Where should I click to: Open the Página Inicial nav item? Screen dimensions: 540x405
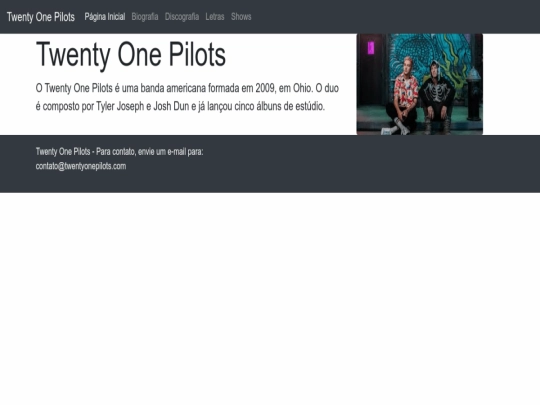[105, 17]
